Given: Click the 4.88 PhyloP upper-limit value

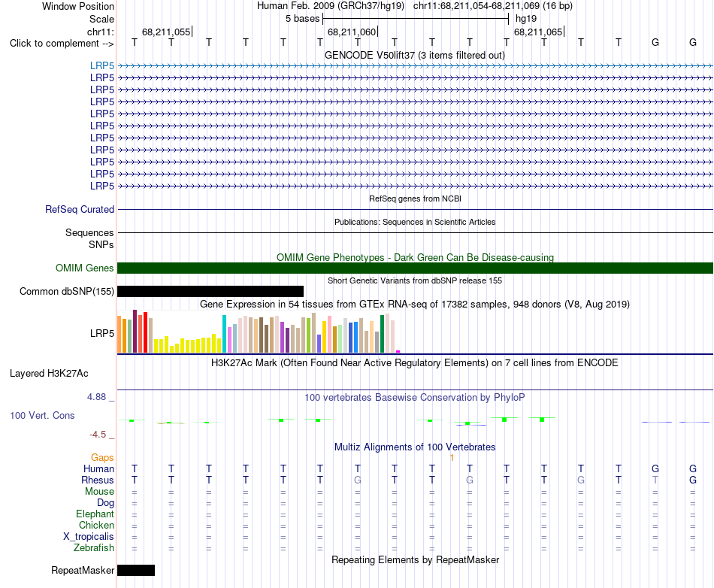Looking at the screenshot, I should click(96, 397).
